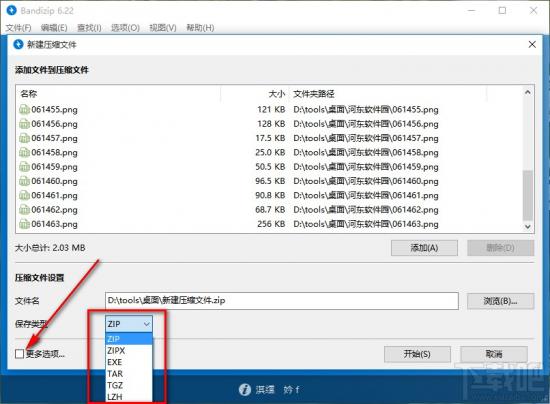The width and height of the screenshot is (550, 404).
Task: Click the 17.5 KB size cell
Action: (270, 139)
